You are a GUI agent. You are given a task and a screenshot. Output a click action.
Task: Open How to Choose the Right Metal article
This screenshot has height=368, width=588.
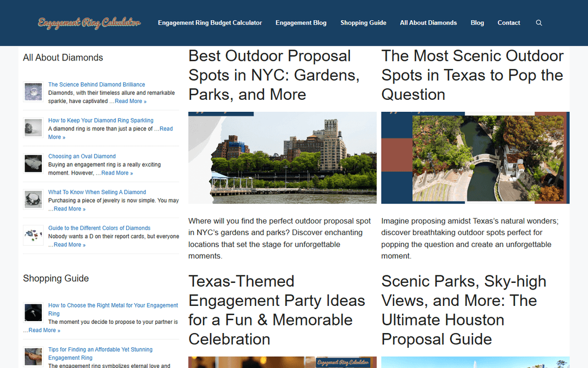pos(113,310)
